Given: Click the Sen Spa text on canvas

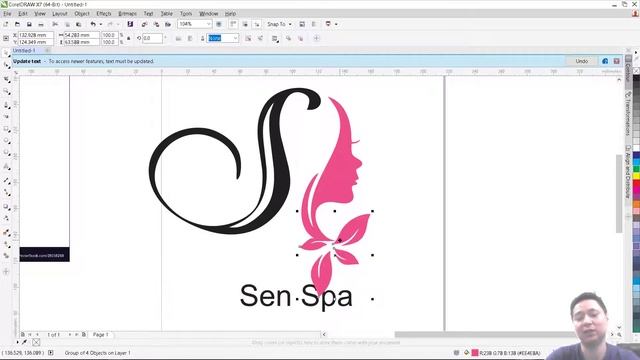Looking at the screenshot, I should [296, 296].
